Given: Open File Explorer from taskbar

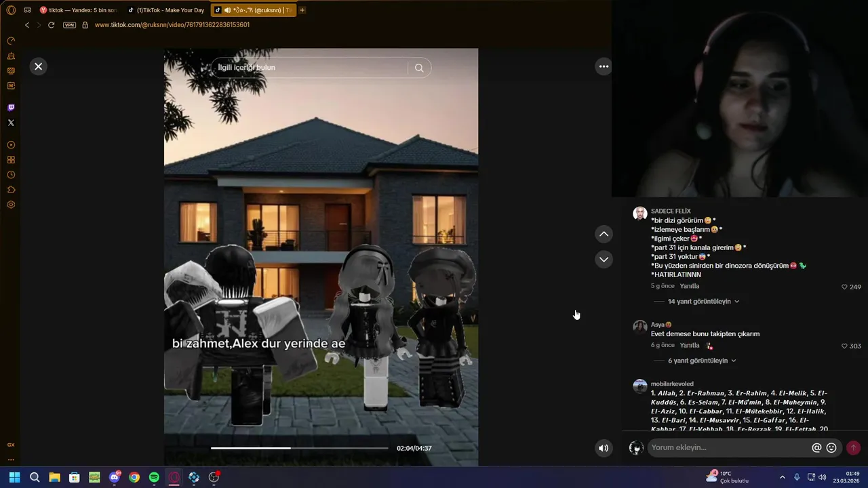Looking at the screenshot, I should tap(54, 477).
